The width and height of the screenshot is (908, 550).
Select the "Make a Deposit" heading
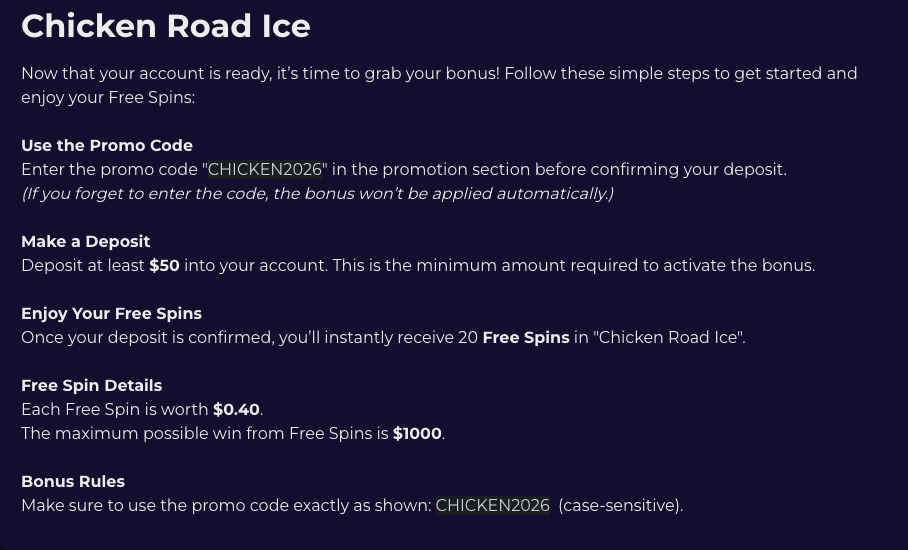click(86, 242)
